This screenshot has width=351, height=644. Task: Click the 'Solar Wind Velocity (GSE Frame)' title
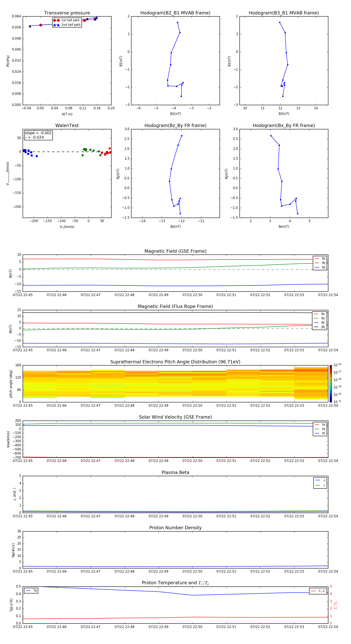[175, 417]
